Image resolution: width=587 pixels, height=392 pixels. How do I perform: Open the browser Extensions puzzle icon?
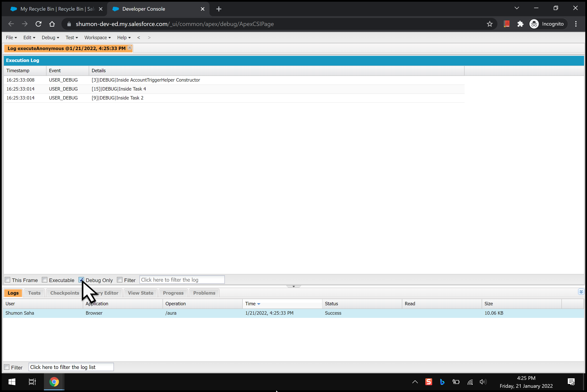(x=520, y=24)
